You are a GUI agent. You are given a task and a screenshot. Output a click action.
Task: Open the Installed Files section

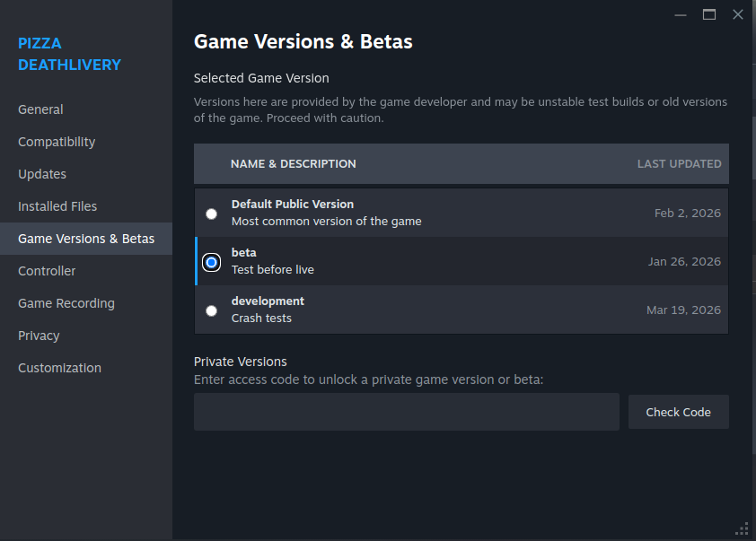[57, 206]
